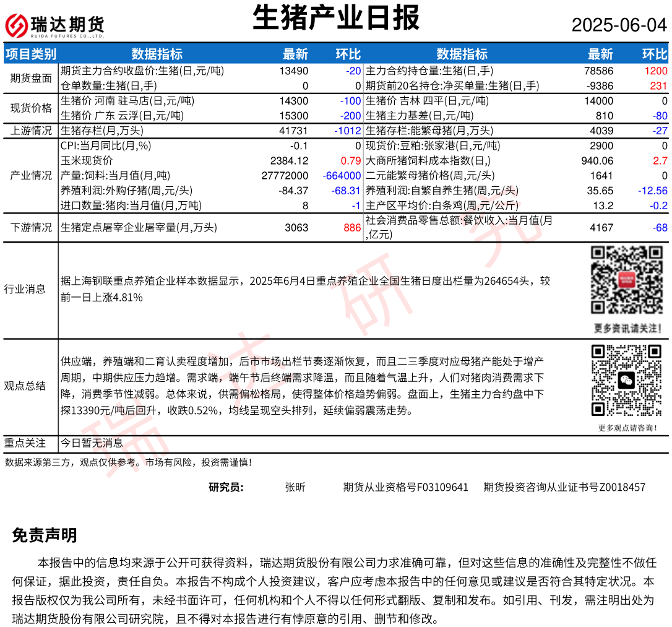
Task: Select the 13490 futures closing price value
Action: coord(294,71)
